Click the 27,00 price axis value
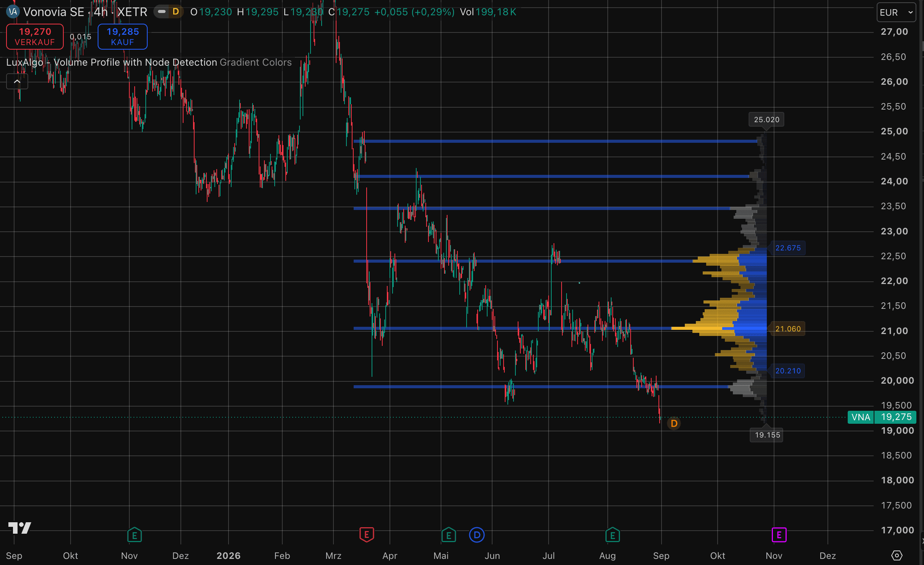Viewport: 924px width, 565px height. pyautogui.click(x=894, y=32)
